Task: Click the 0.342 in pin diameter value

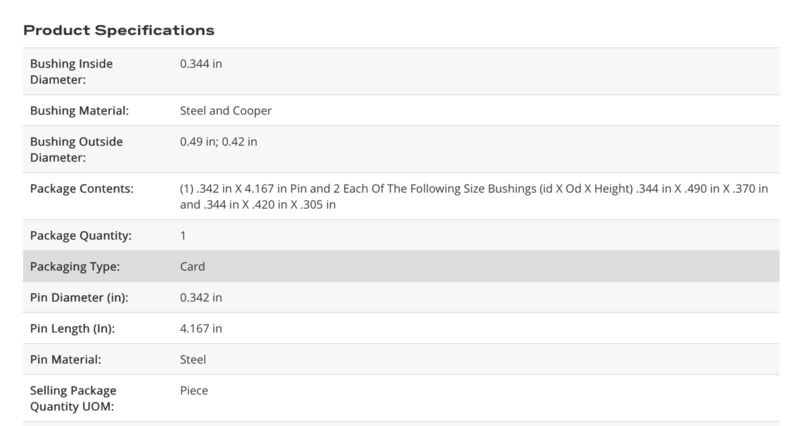Action: [x=202, y=298]
